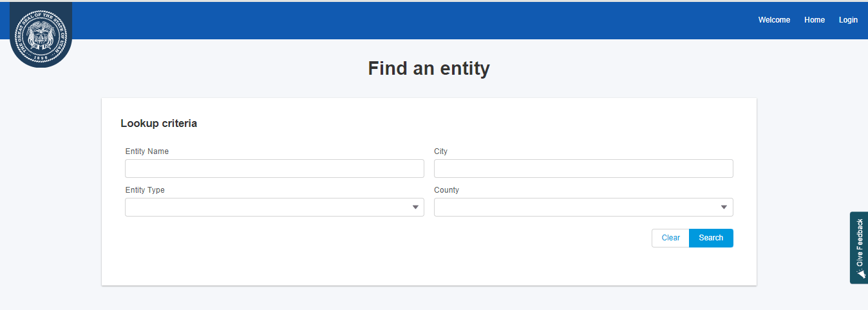The image size is (868, 310).
Task: Open the Welcome page link
Action: 774,20
